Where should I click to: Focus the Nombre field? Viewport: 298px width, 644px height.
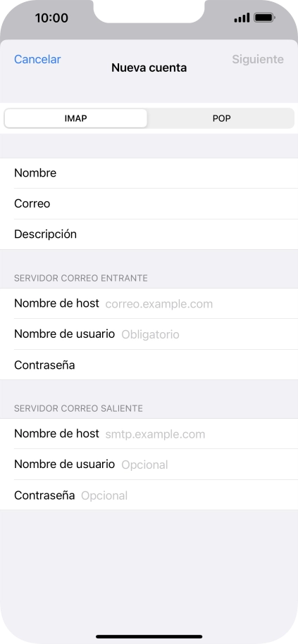tap(149, 173)
